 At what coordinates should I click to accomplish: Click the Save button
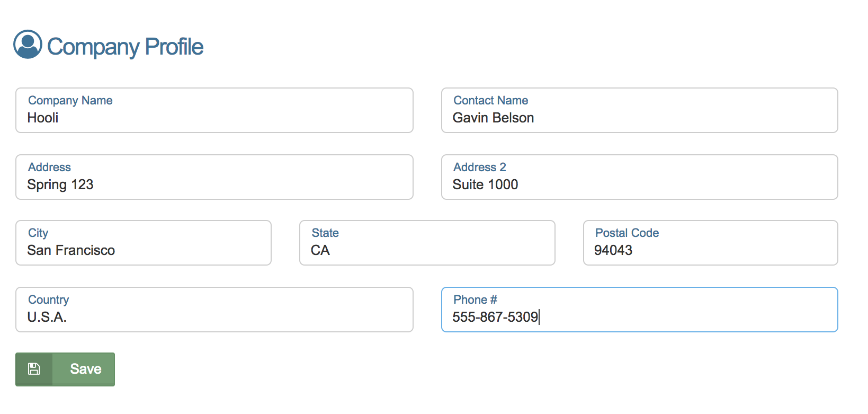(x=85, y=369)
